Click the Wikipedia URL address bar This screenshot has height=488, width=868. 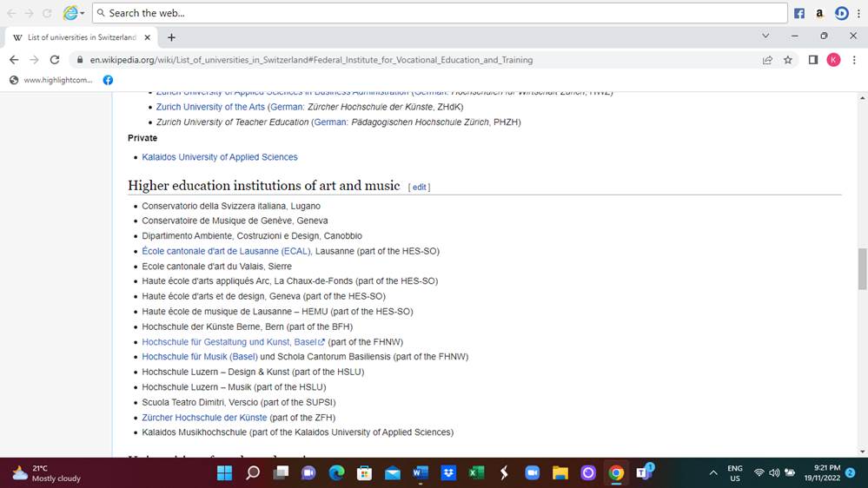311,60
